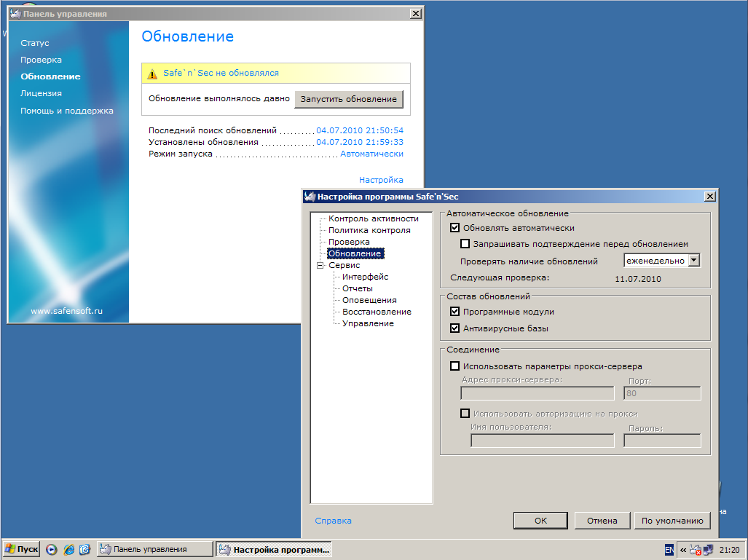Click the EN language indicator
Viewport: 748px width, 560px height.
(x=669, y=550)
